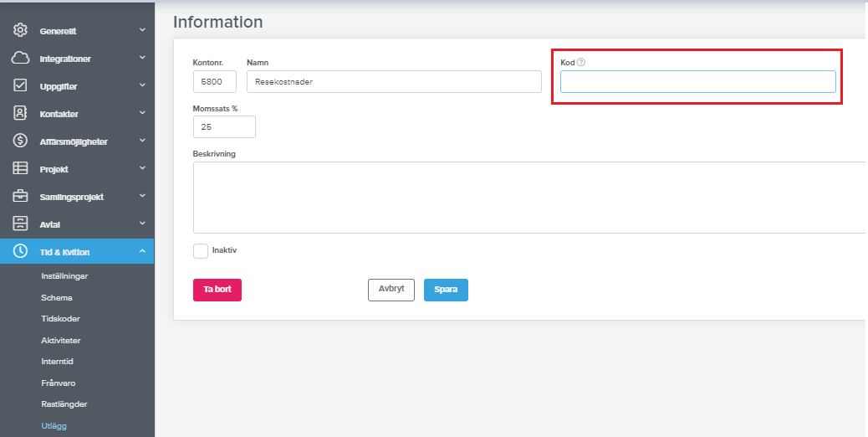Click the help icon beside Kod
The height and width of the screenshot is (437, 868).
click(581, 63)
